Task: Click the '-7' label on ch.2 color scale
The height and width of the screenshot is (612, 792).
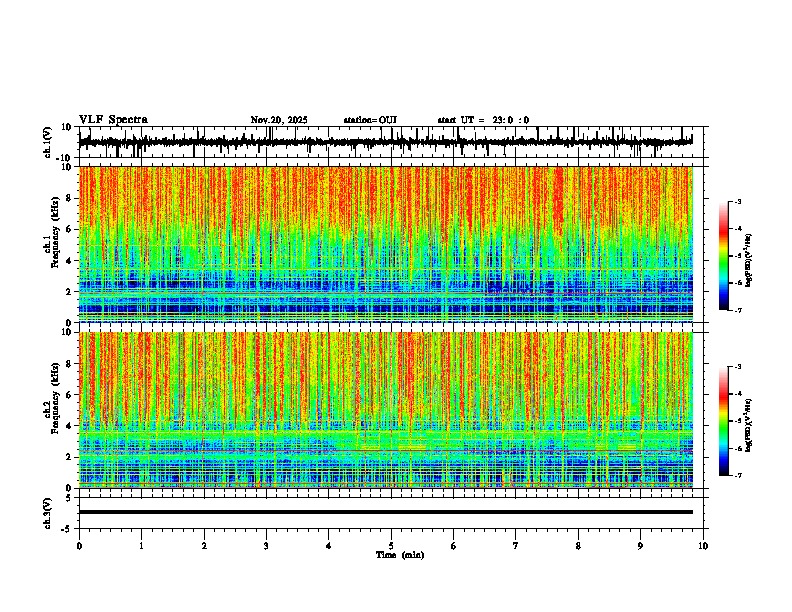Action: pyautogui.click(x=737, y=475)
